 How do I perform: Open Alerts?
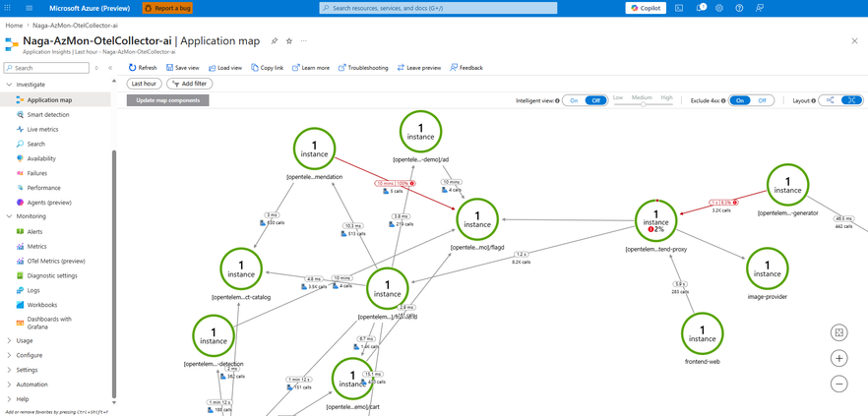point(34,232)
